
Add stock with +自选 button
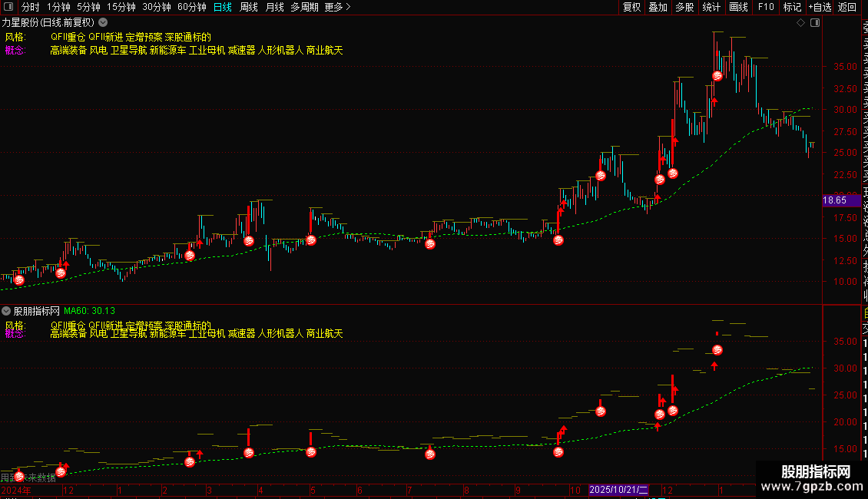(x=820, y=7)
